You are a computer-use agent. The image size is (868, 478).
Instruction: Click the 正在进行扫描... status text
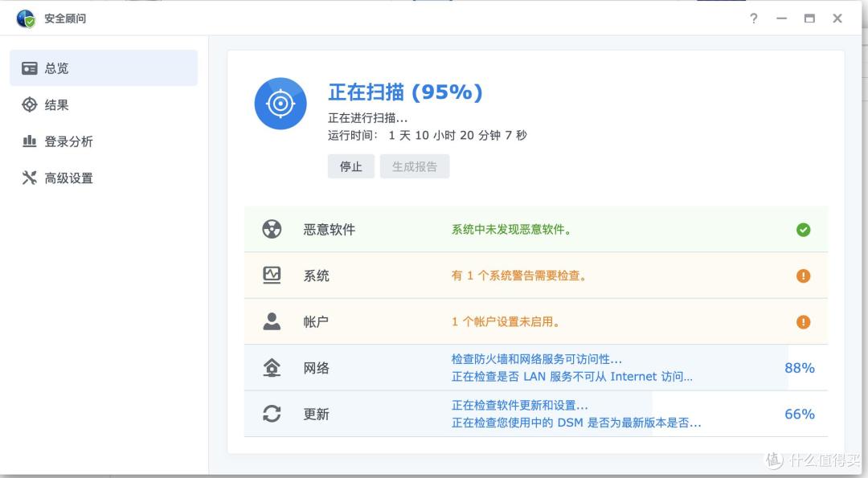367,118
